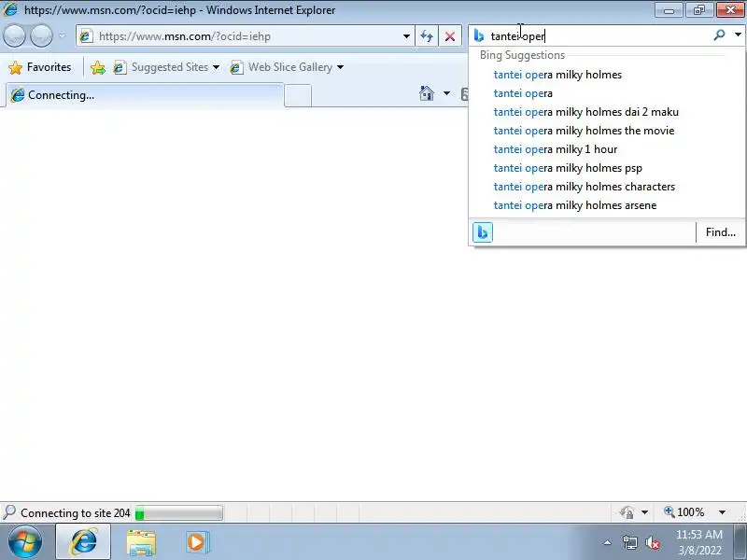Show hidden tray icons arrow
747x560 pixels.
(x=608, y=542)
